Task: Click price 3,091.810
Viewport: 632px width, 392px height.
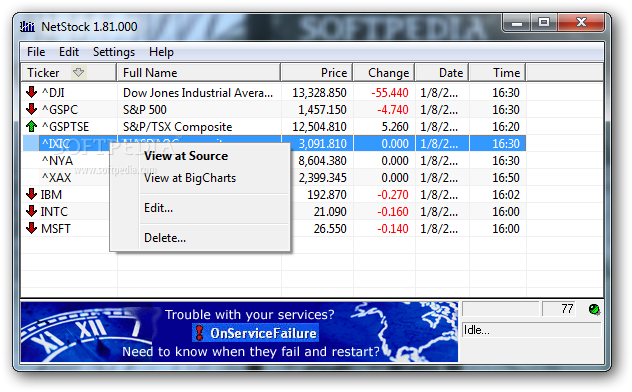Action: click(322, 143)
